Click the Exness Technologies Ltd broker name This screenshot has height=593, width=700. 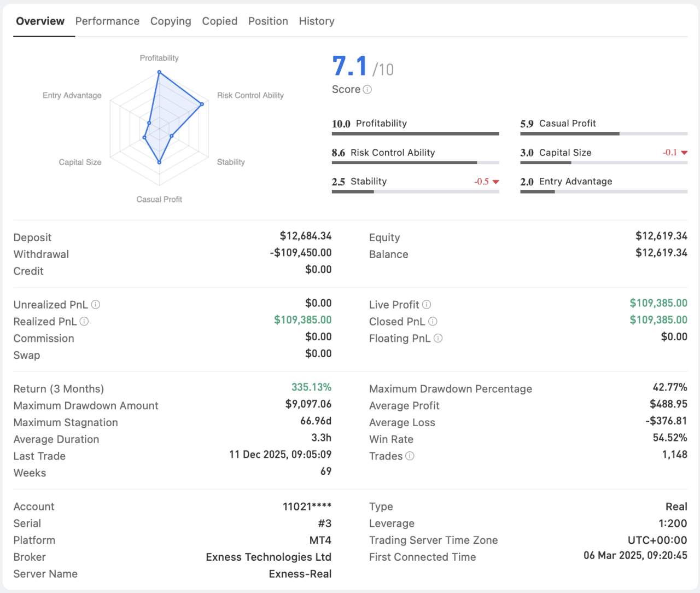tap(269, 557)
